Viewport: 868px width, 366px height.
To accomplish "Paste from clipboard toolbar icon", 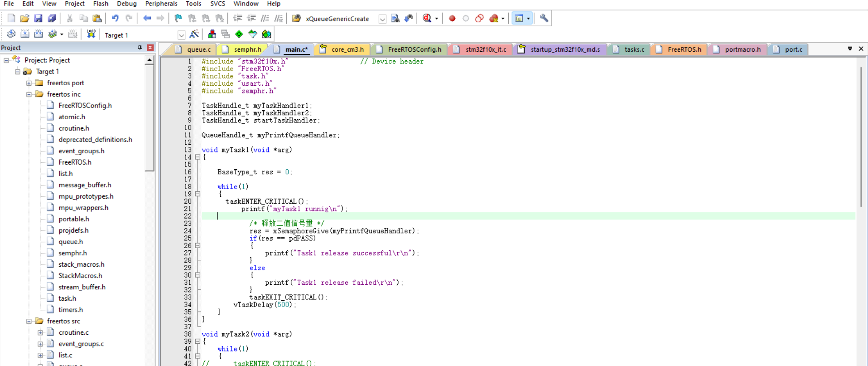I will point(97,19).
